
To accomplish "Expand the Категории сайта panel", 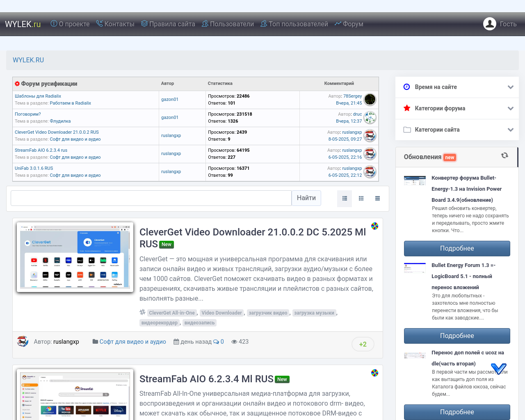I will [457, 130].
